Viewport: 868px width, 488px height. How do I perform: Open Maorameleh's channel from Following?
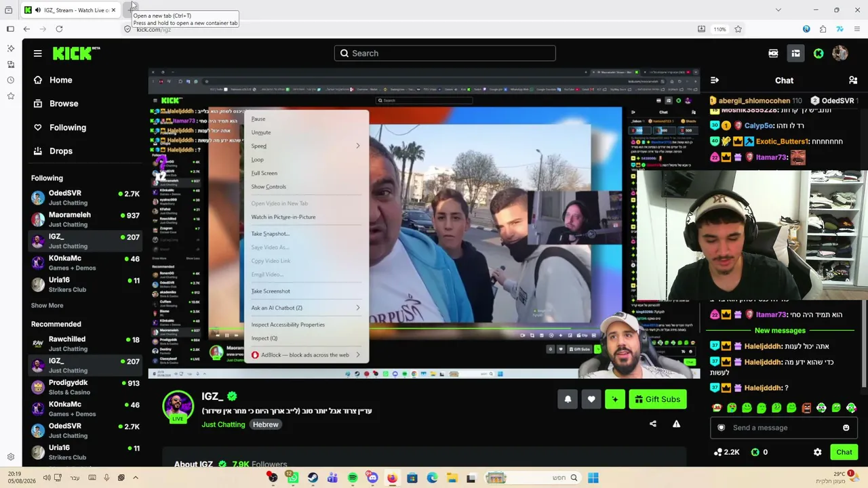tap(85, 220)
